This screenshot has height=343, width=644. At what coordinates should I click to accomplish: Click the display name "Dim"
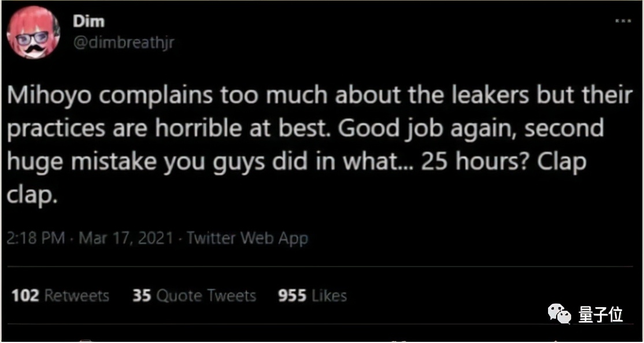coord(88,21)
